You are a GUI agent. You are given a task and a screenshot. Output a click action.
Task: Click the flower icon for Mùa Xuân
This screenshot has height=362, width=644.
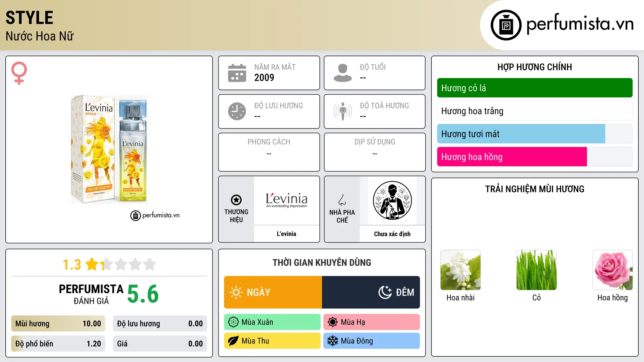click(x=233, y=322)
